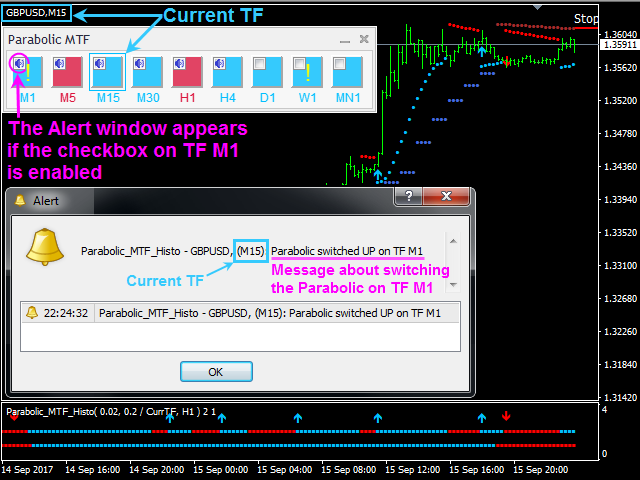Click the red down arrow on price chart
Screen dimensions: 640x480
[x=507, y=61]
